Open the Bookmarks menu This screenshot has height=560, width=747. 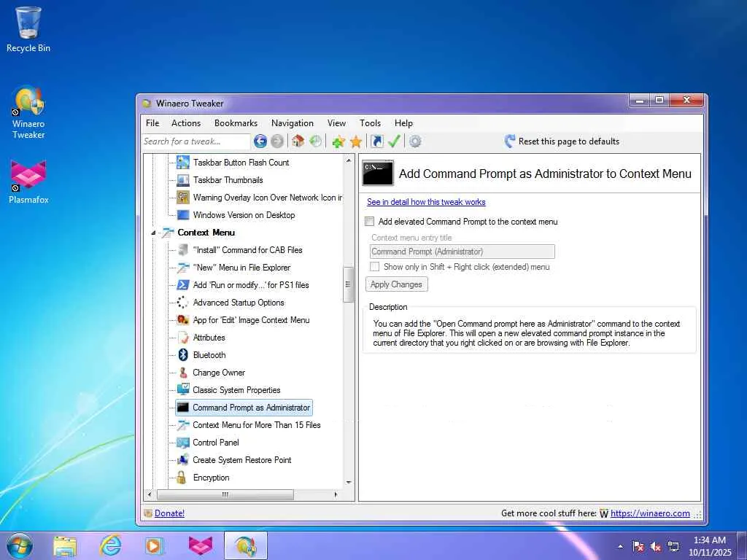[236, 122]
